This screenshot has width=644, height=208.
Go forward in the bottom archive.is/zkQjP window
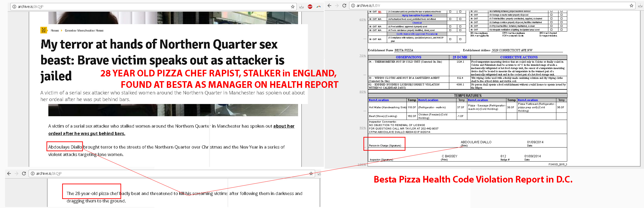pos(16,174)
